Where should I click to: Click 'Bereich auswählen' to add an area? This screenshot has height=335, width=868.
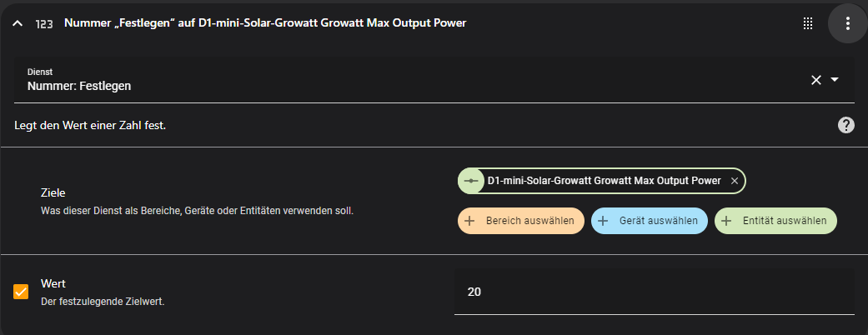coord(521,221)
